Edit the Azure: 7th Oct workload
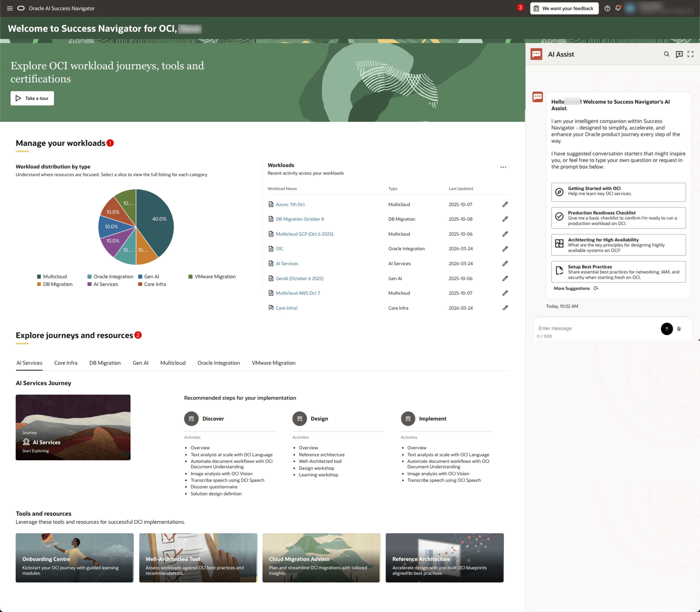The image size is (700, 612). (x=505, y=204)
